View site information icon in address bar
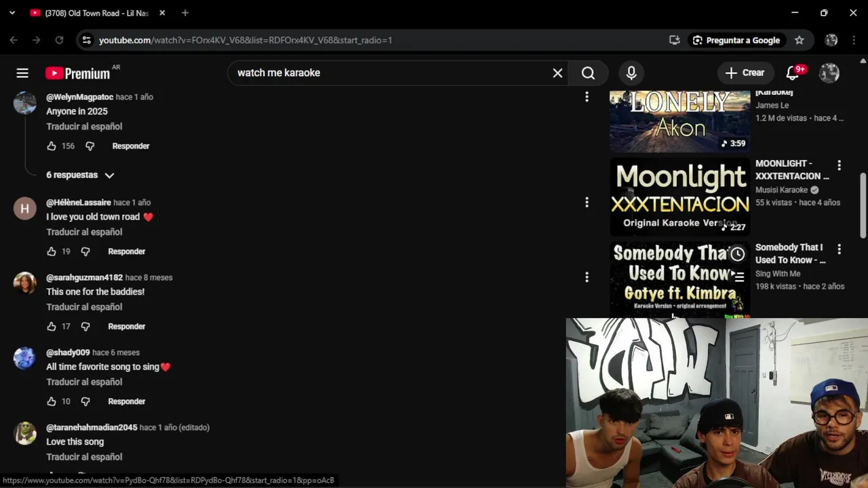The height and width of the screenshot is (488, 868). (x=86, y=41)
